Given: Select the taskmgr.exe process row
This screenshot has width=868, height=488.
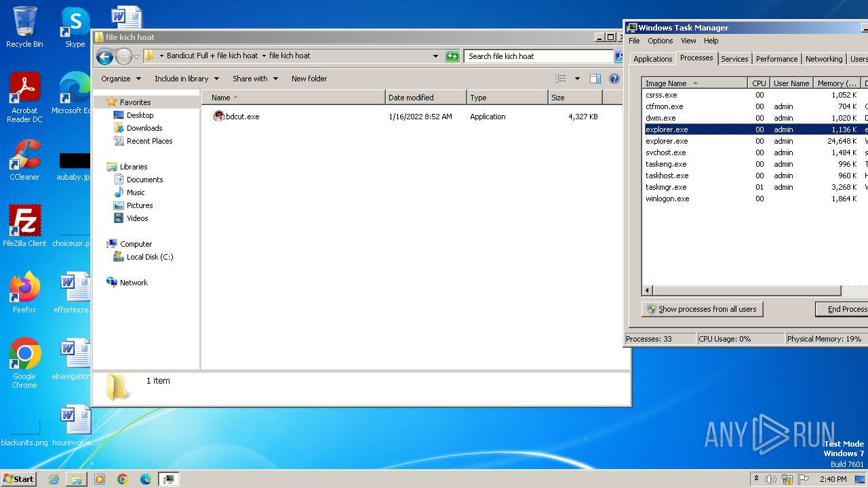Looking at the screenshot, I should (x=755, y=187).
